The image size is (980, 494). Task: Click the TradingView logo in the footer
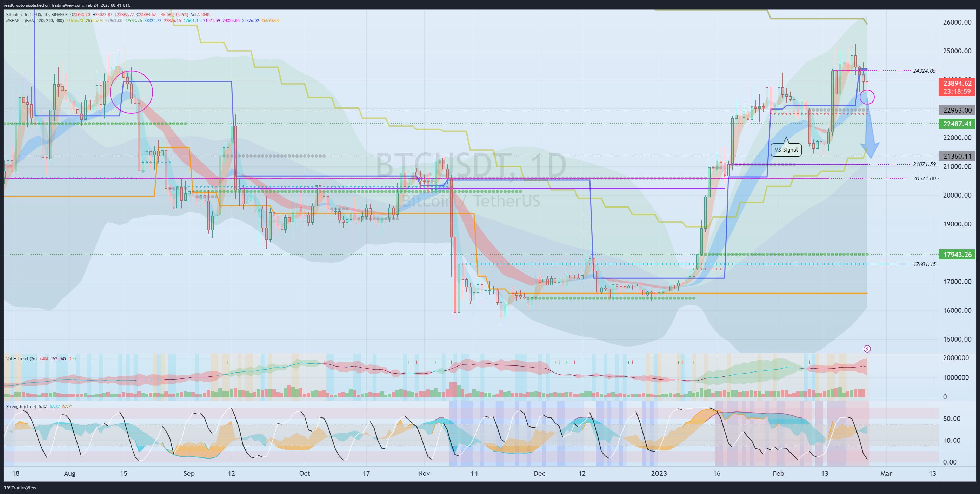point(20,488)
